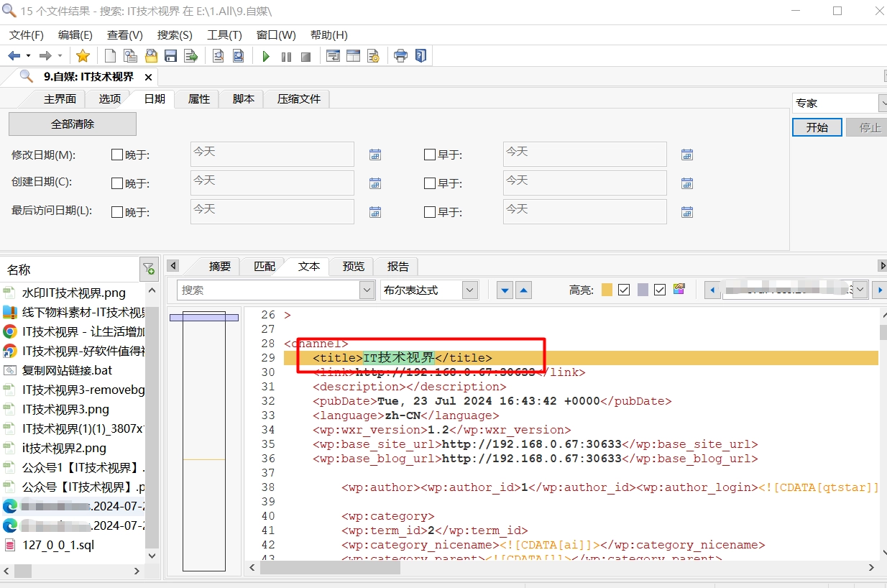The width and height of the screenshot is (887, 588).
Task: Click the 开始 button
Action: 817,127
